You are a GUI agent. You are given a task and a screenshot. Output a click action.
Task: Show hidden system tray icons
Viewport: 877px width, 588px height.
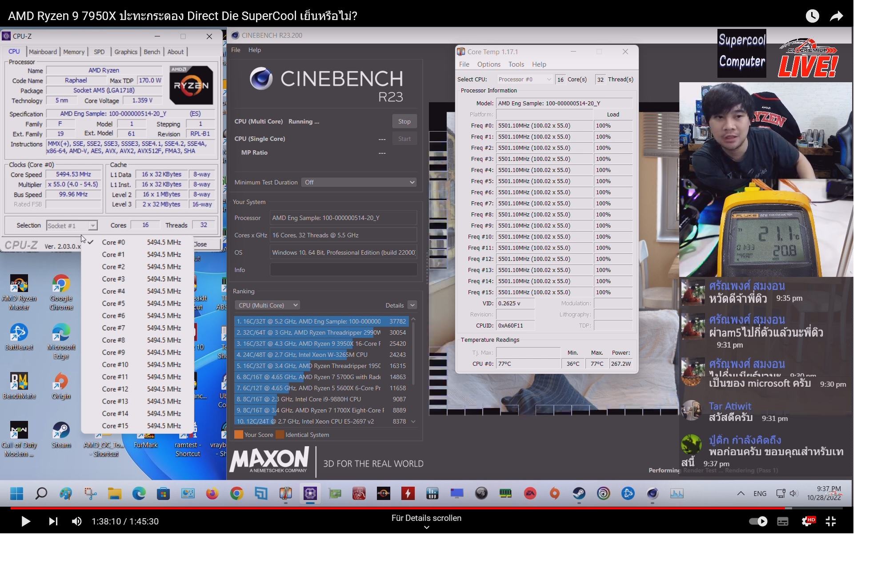pos(741,493)
